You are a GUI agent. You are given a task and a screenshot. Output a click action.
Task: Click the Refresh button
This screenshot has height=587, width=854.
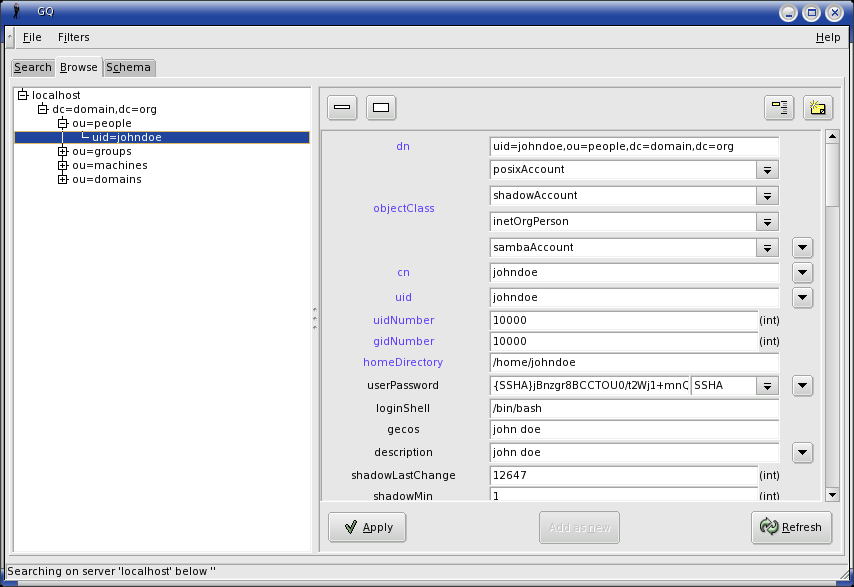[x=791, y=527]
